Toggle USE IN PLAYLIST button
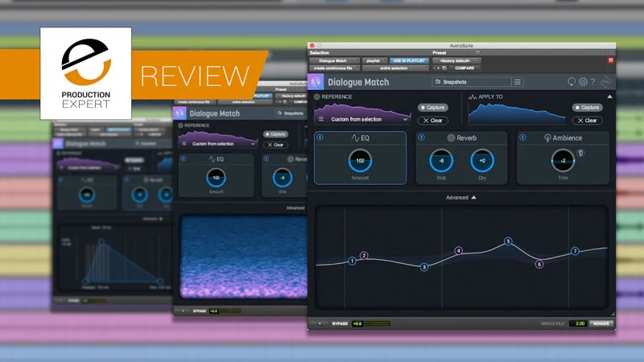Image resolution: width=644 pixels, height=362 pixels. [x=409, y=60]
